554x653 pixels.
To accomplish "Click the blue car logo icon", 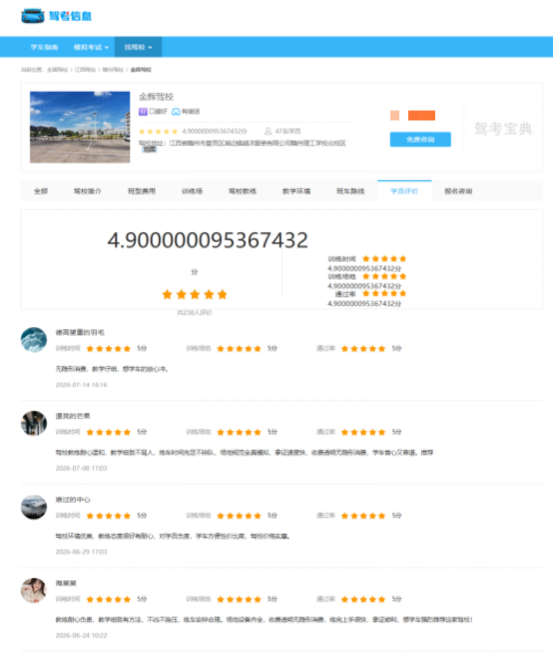I will [33, 16].
